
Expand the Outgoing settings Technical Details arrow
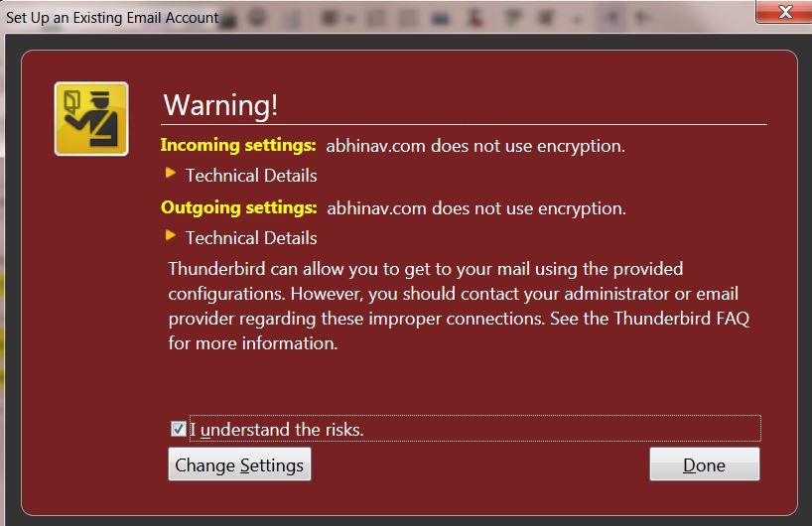click(x=171, y=236)
